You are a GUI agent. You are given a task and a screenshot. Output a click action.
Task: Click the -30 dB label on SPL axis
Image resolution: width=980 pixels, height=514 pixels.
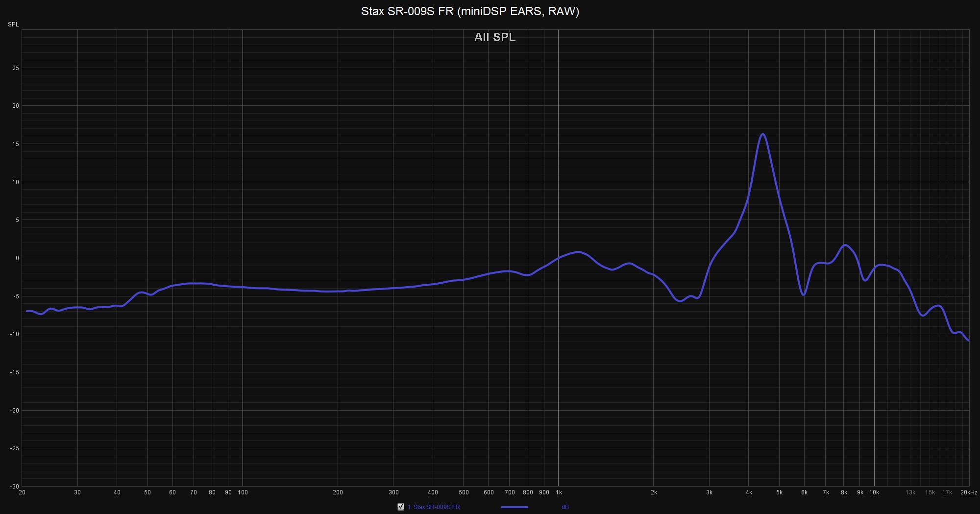15,486
